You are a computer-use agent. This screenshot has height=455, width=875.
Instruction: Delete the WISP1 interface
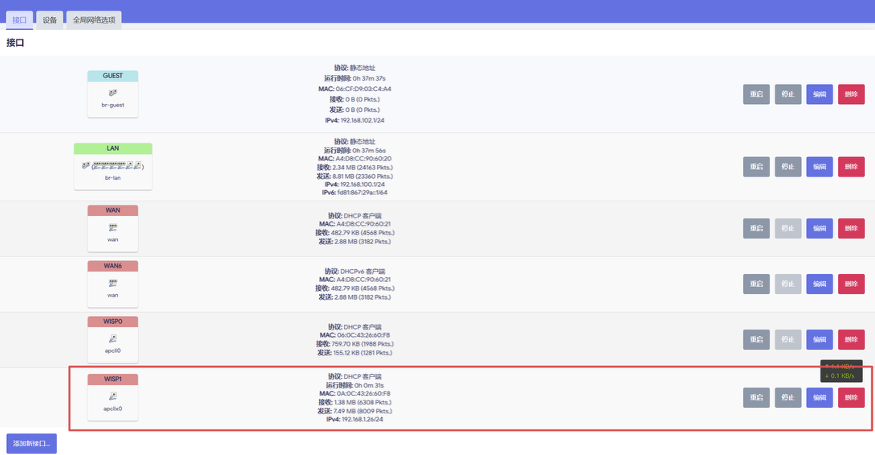[x=851, y=397]
